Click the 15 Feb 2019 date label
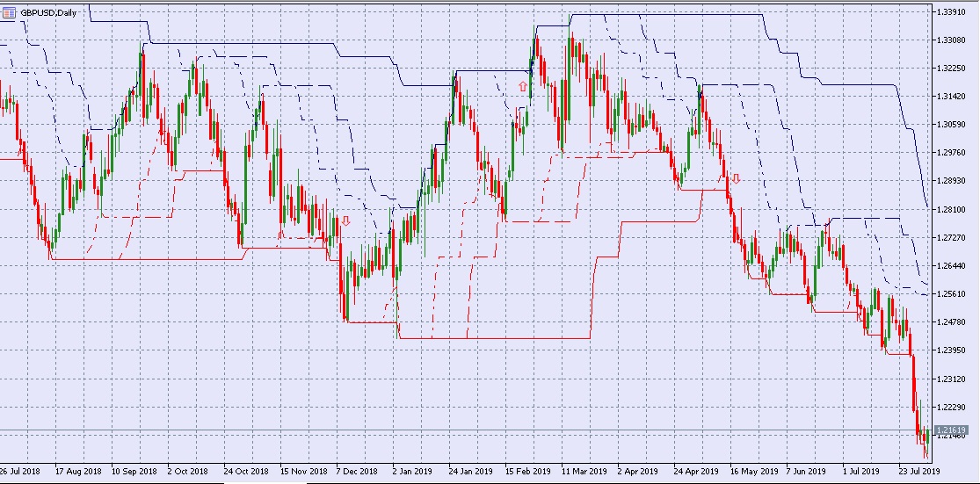 tap(527, 471)
